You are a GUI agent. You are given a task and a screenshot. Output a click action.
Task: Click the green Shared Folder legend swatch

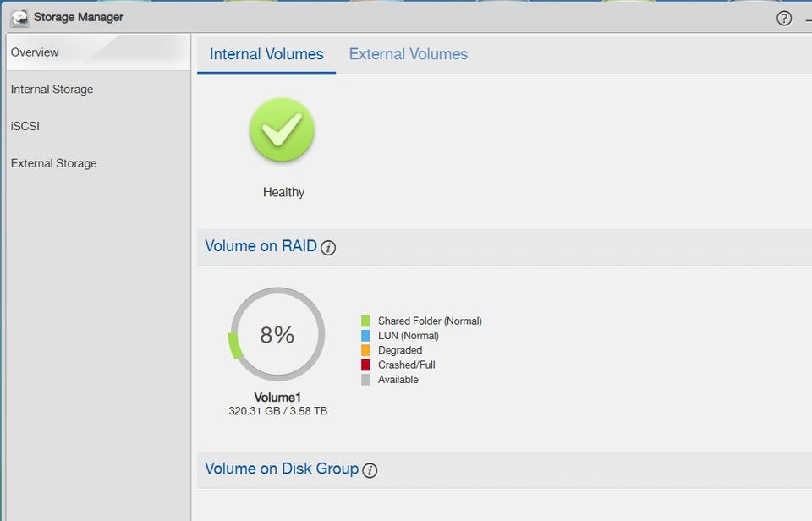coord(365,321)
